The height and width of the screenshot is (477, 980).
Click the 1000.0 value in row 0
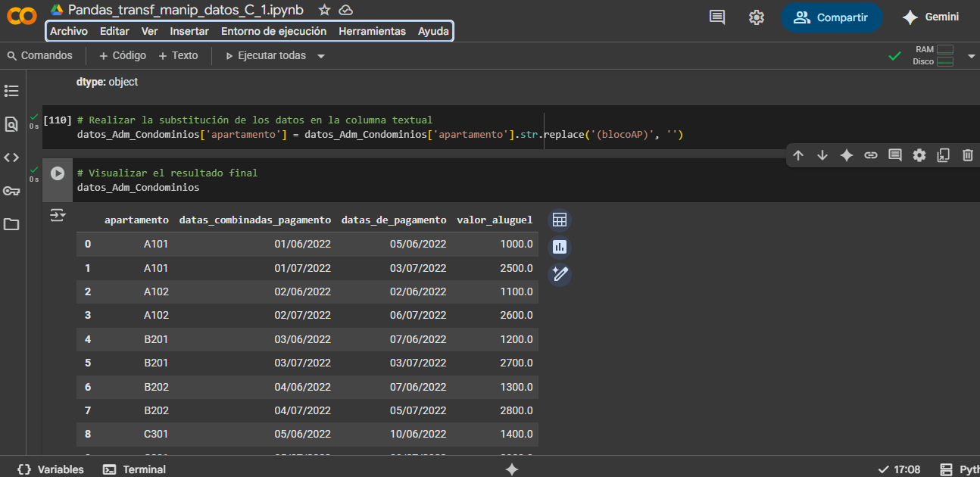click(x=517, y=244)
